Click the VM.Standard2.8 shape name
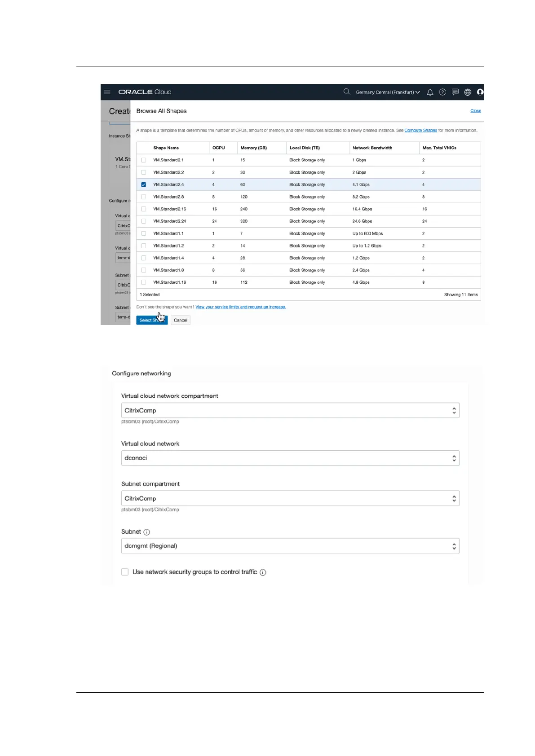The width and height of the screenshot is (535, 756). 168,197
